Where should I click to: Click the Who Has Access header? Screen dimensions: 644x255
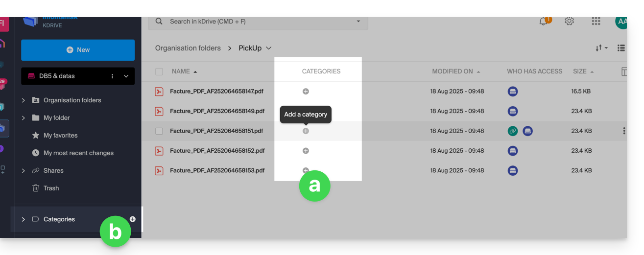pyautogui.click(x=534, y=71)
